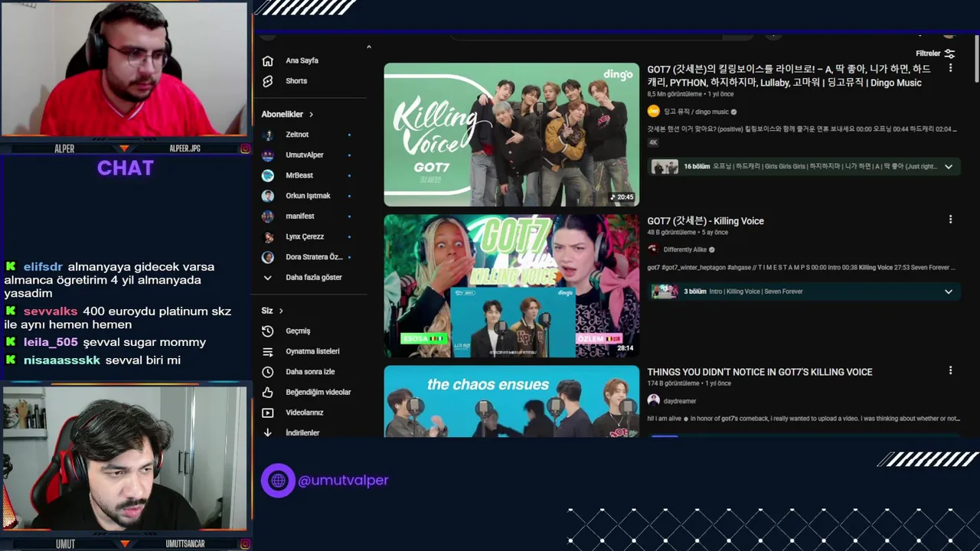Click chat username elifsdr
Viewport: 980px width, 551px height.
click(43, 267)
